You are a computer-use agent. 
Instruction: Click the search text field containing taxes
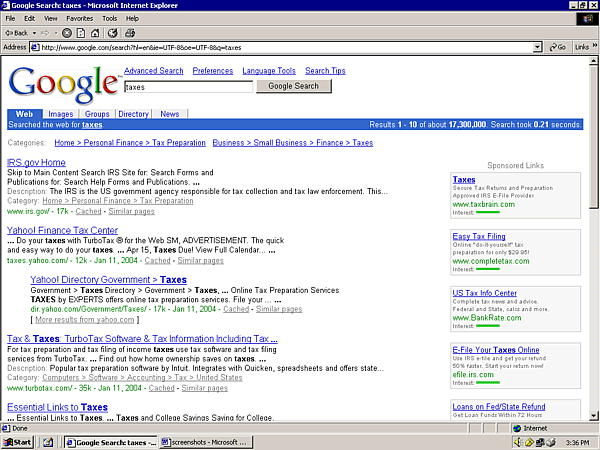click(x=187, y=87)
